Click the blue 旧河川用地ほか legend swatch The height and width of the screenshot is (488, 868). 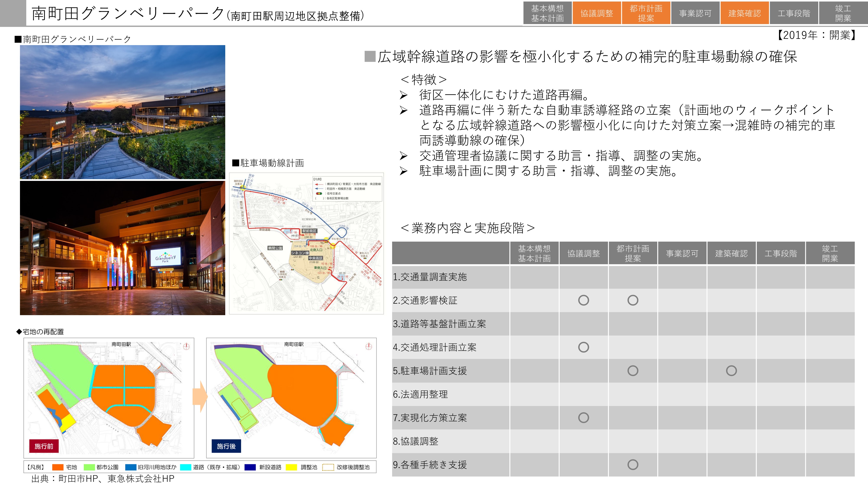click(x=131, y=467)
